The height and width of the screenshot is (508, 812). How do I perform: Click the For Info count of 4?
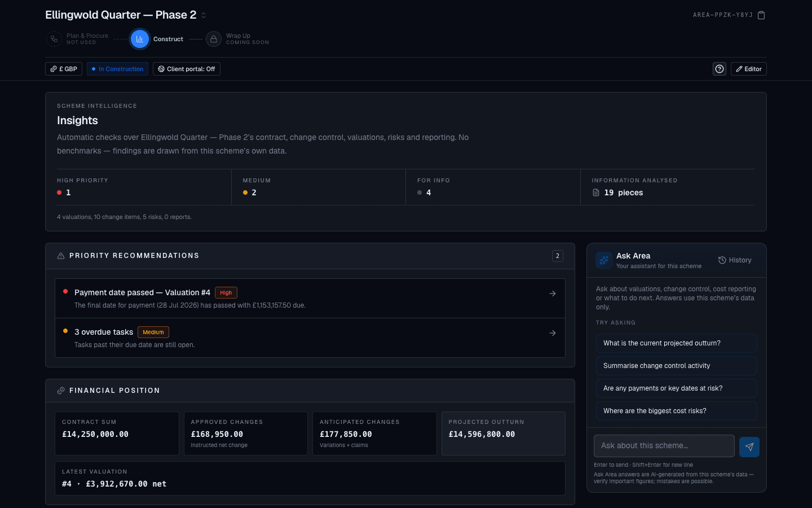pyautogui.click(x=429, y=192)
